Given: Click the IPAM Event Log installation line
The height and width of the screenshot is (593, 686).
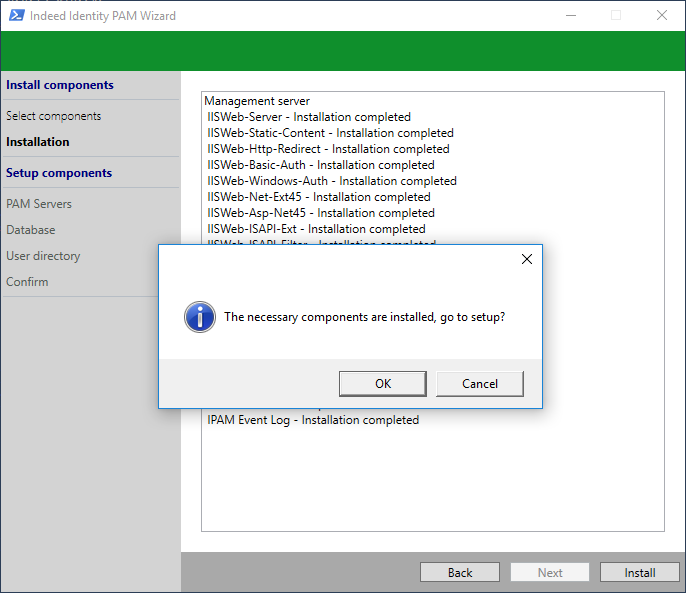Looking at the screenshot, I should 313,420.
